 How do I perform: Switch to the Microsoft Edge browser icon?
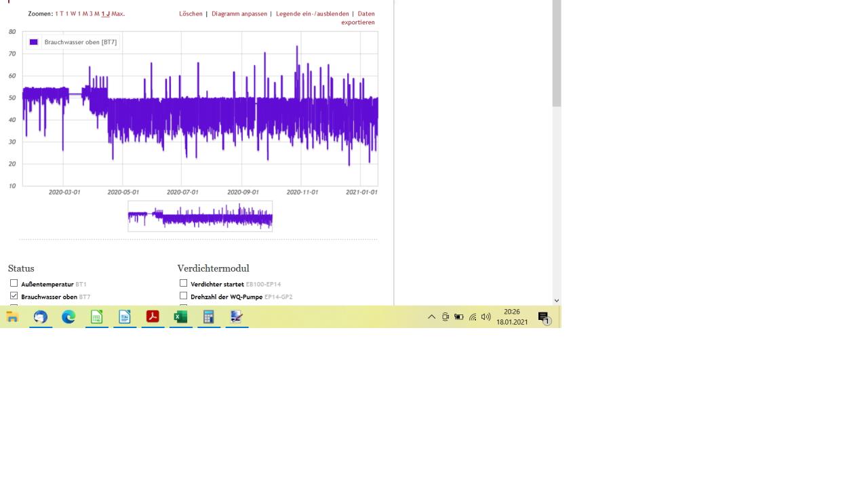tap(68, 317)
